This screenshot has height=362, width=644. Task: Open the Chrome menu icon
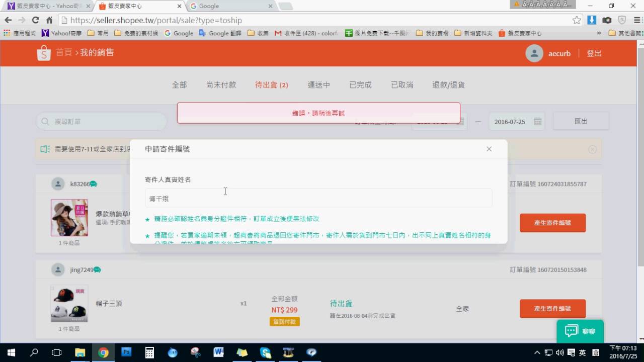[636, 20]
